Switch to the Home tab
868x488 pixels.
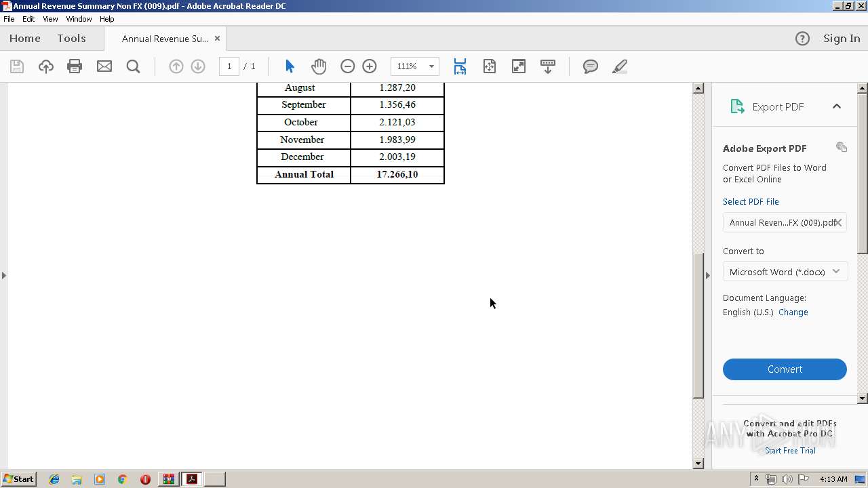[25, 39]
